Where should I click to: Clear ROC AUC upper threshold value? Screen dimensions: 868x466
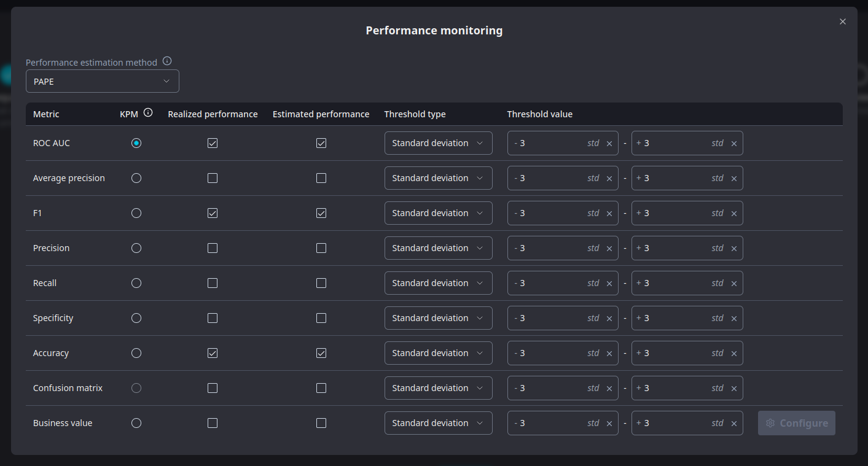point(733,144)
